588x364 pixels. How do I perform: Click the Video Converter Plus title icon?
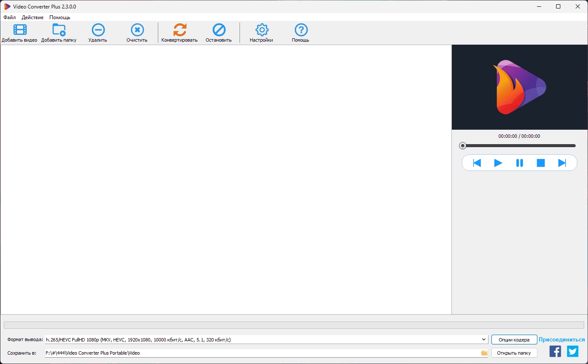(7, 7)
